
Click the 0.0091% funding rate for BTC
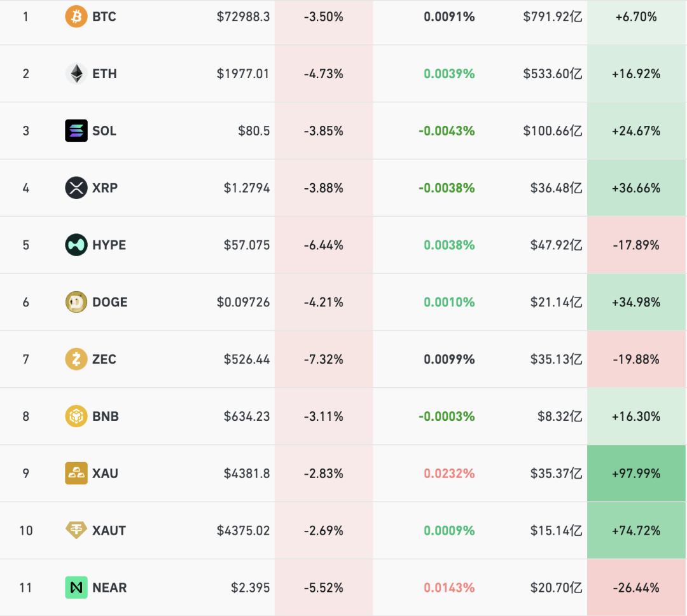(x=449, y=17)
